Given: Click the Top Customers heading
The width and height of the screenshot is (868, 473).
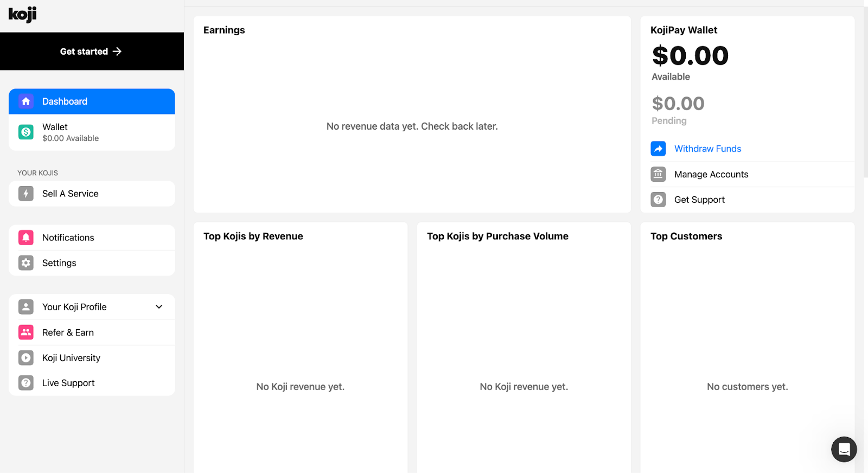Looking at the screenshot, I should [x=686, y=237].
